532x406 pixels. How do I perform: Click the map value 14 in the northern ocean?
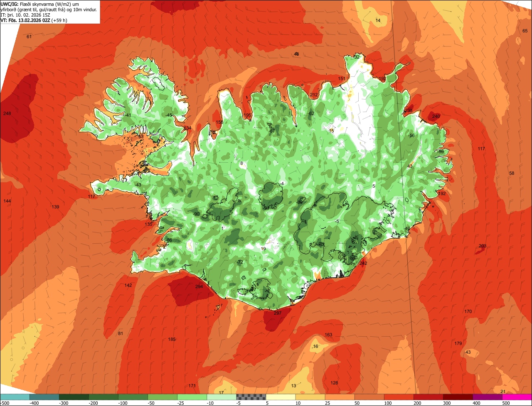[x=378, y=20]
